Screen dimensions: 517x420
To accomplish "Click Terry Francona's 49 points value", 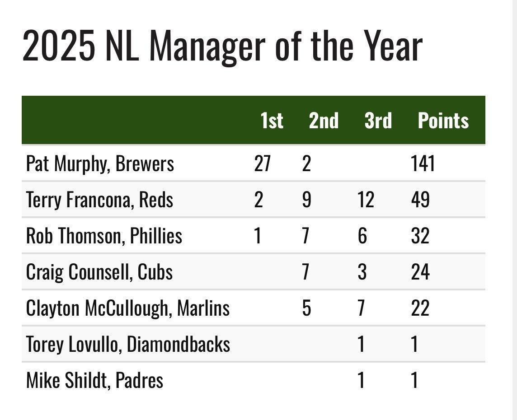I will point(420,200).
